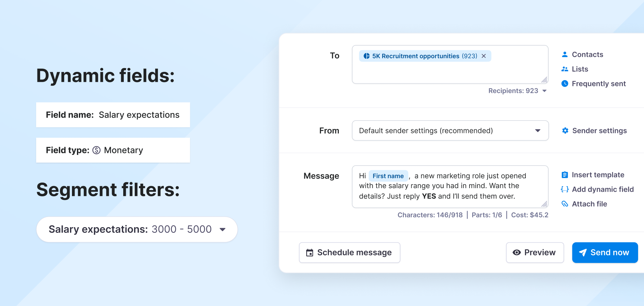
Task: Expand the Recipients: 923 dropdown arrow
Action: [544, 91]
